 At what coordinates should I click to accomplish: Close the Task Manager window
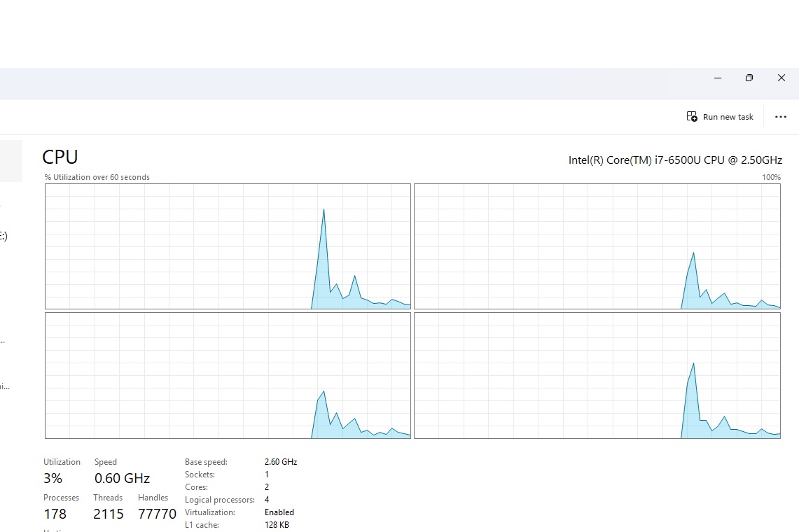pos(781,78)
